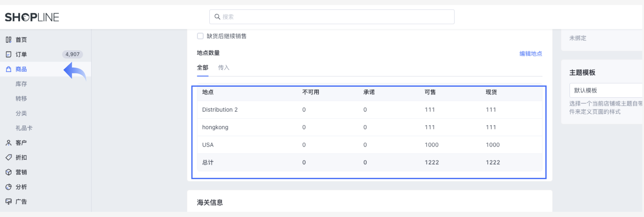Select the hongkong location row

(x=369, y=127)
